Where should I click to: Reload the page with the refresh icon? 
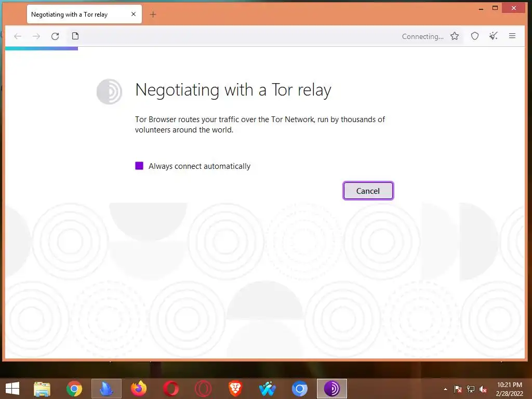pyautogui.click(x=55, y=36)
